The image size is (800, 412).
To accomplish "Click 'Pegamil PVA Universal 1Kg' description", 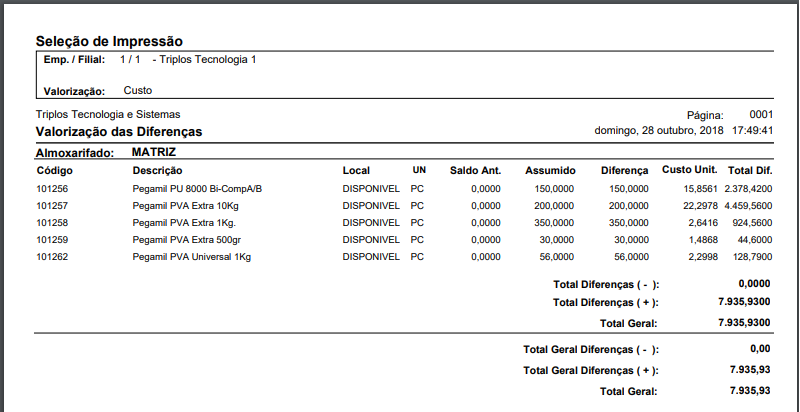I will 191,257.
